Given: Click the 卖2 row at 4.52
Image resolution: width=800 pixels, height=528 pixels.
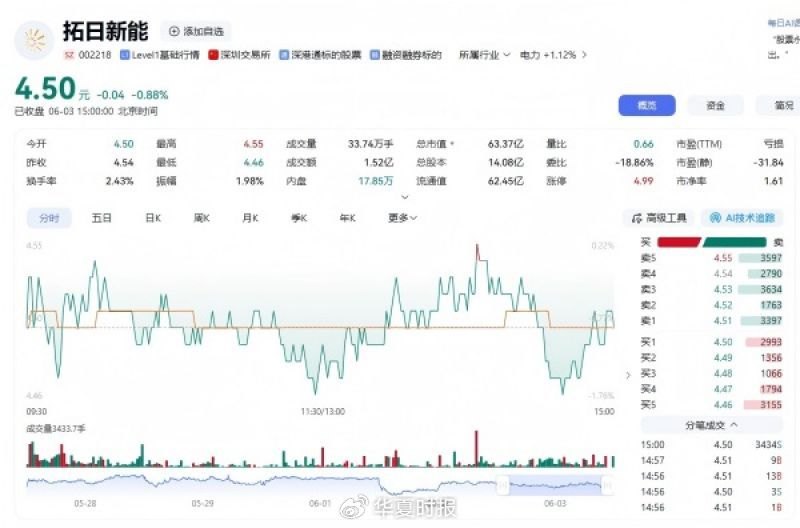Looking at the screenshot, I should [711, 305].
